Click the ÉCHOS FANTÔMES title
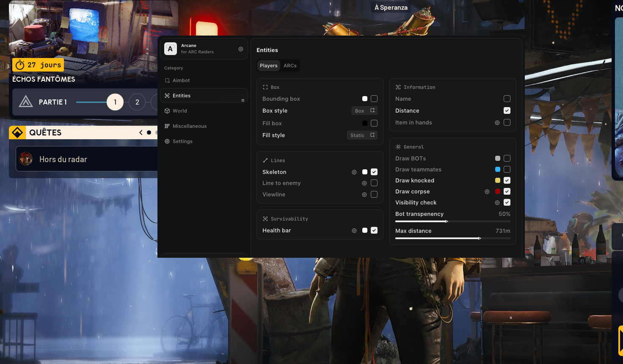The image size is (623, 364). pyautogui.click(x=44, y=79)
